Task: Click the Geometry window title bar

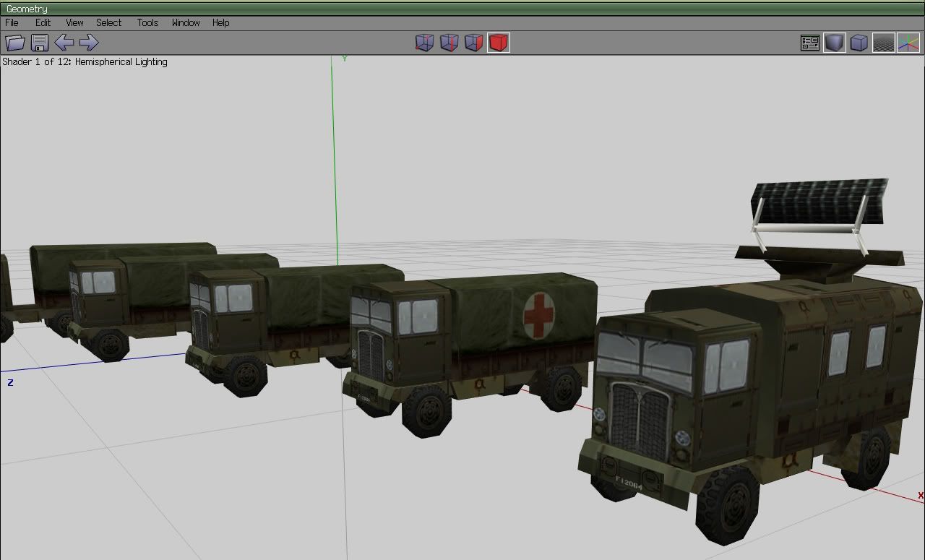Action: pos(462,9)
